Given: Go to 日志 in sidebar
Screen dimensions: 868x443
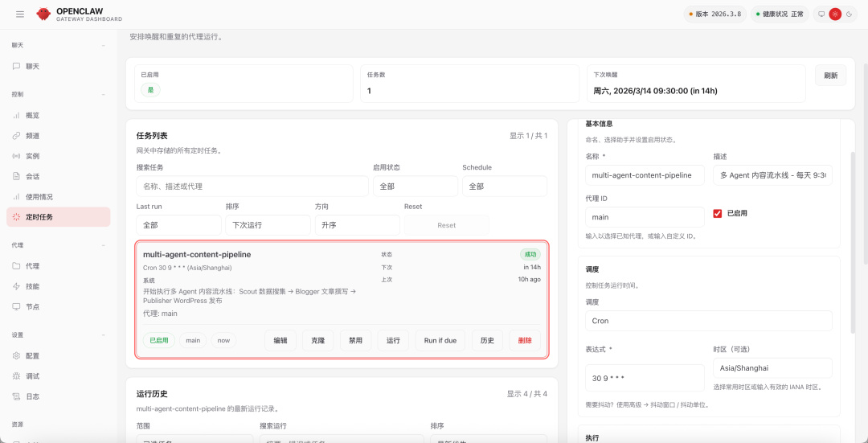Looking at the screenshot, I should 59,397.
